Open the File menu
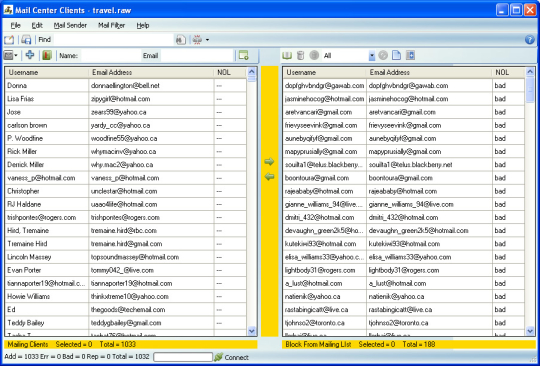This screenshot has width=540, height=366. [x=15, y=25]
